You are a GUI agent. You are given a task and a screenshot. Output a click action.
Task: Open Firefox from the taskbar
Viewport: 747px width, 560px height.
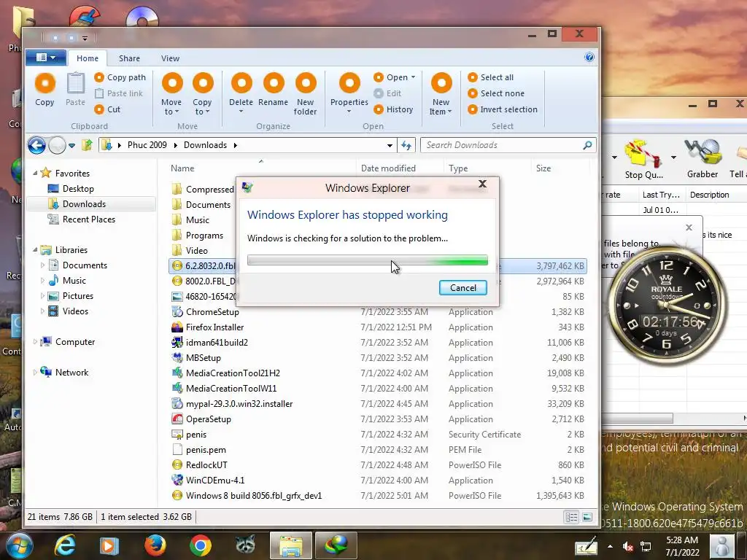[x=155, y=545]
